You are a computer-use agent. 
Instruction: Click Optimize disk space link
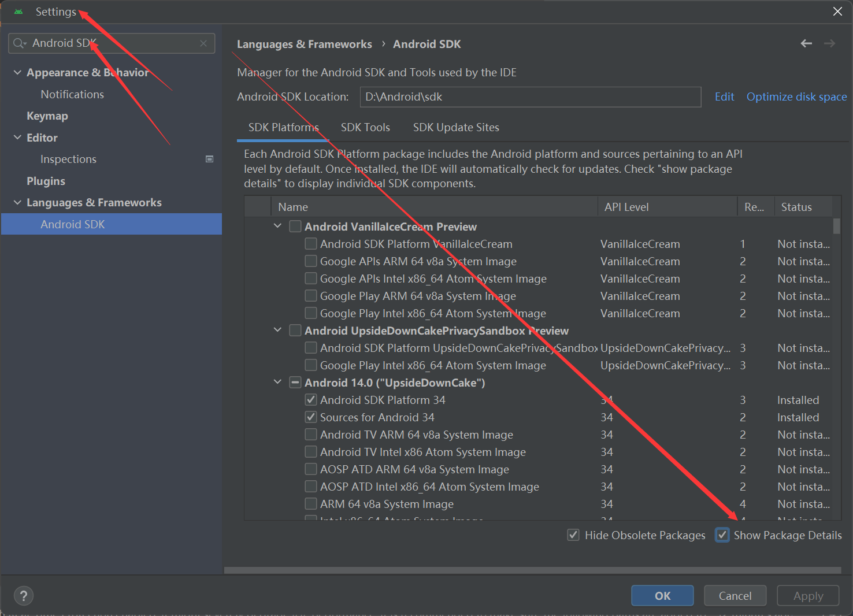pos(796,97)
